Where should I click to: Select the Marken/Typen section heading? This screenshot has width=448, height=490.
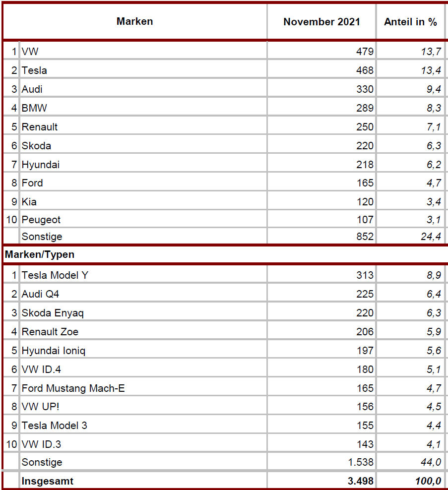tap(40, 254)
